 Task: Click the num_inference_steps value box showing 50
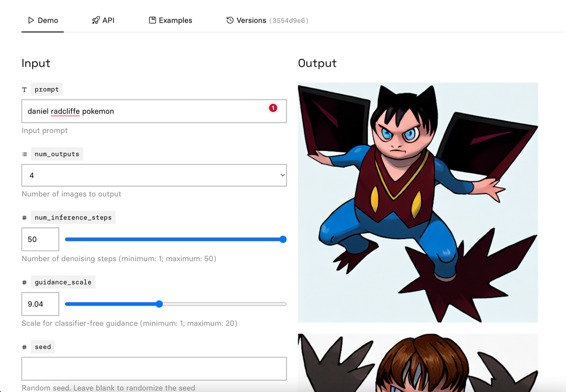click(x=40, y=239)
